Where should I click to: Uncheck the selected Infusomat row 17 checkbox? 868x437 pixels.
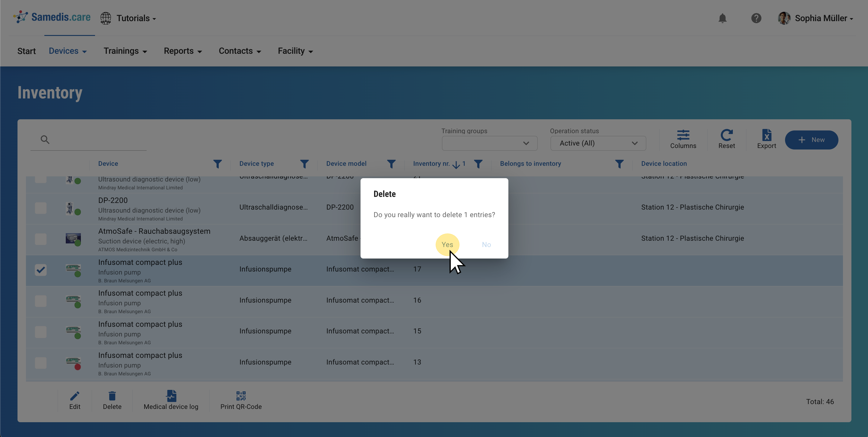[41, 270]
